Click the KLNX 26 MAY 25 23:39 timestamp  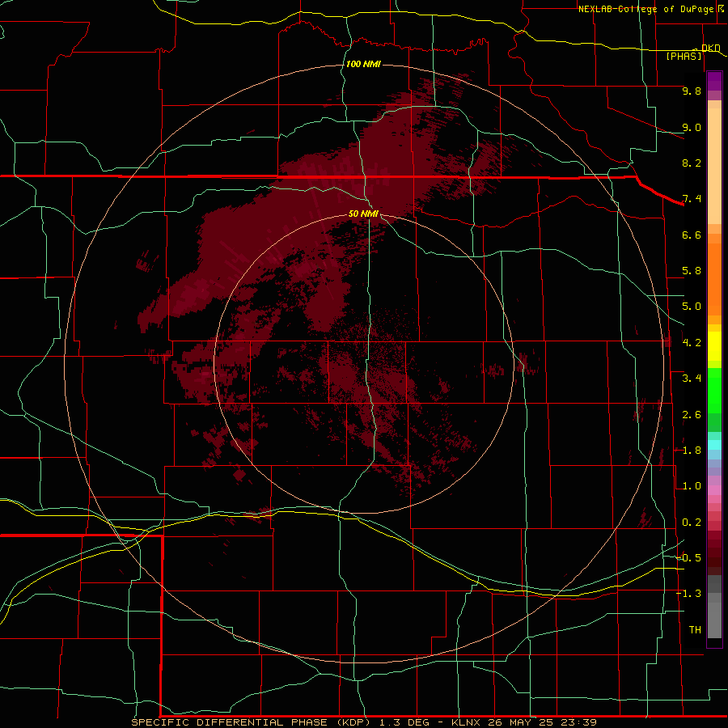[x=523, y=722]
